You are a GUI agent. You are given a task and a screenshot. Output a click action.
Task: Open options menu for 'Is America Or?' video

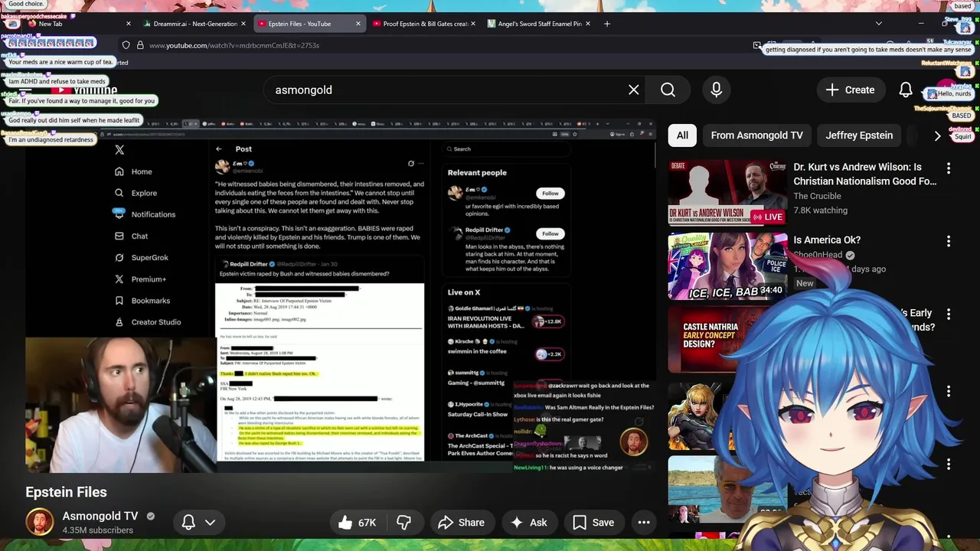coord(949,241)
